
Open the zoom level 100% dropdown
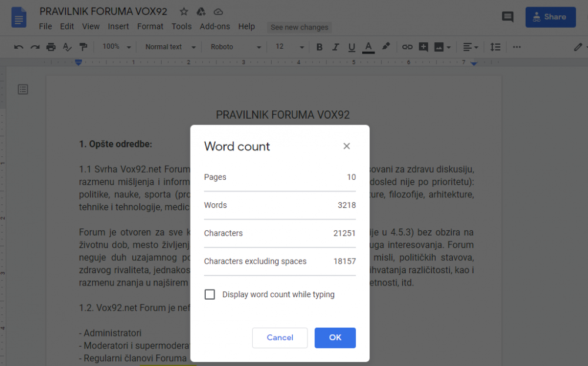(x=115, y=47)
